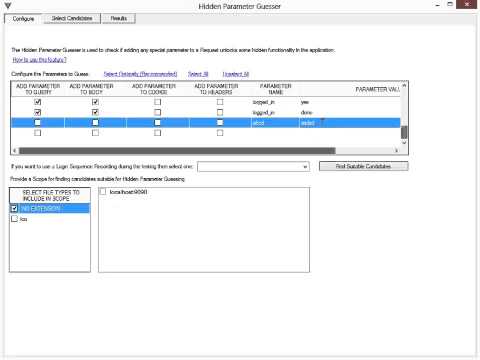This screenshot has height=360, width=480.
Task: Check the 'ico' file type checkbox
Action: (x=14, y=219)
